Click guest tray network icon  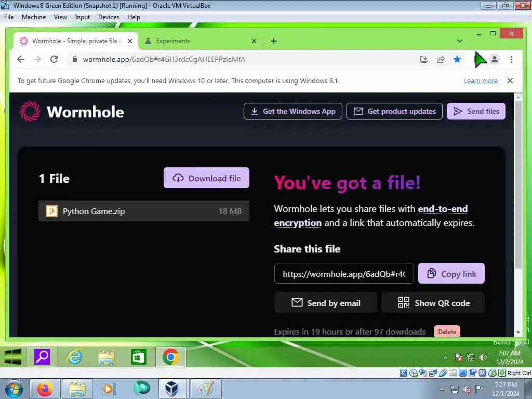coord(471,357)
